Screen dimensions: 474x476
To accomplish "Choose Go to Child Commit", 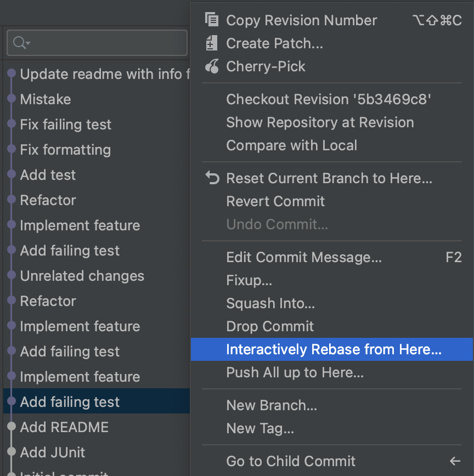I will [x=291, y=461].
